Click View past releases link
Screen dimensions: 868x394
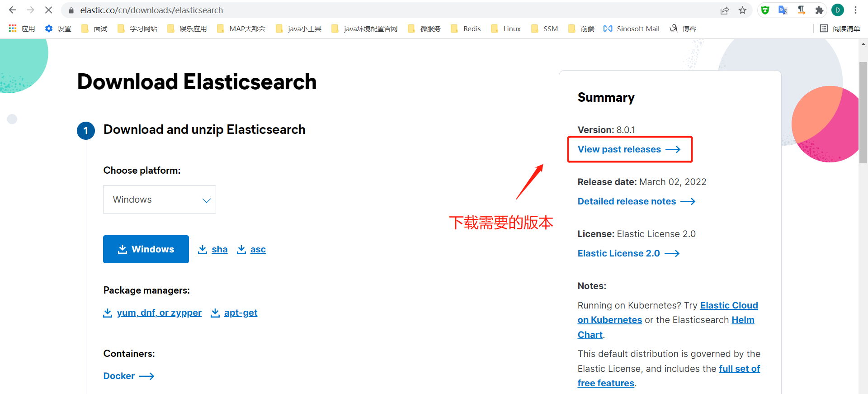(629, 149)
